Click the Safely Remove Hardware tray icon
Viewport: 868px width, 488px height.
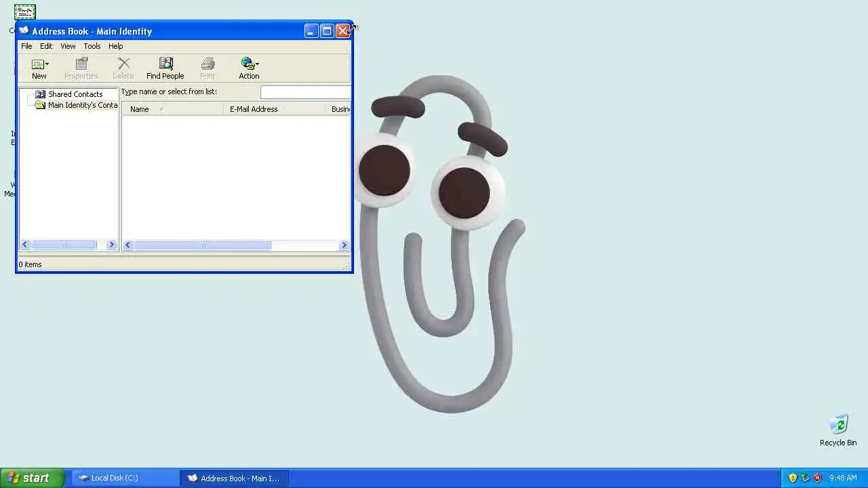(805, 478)
